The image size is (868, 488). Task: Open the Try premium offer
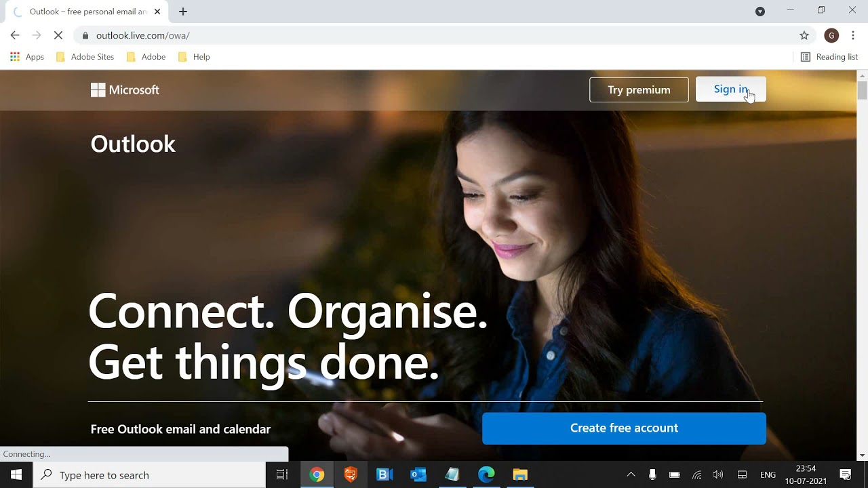click(x=639, y=89)
